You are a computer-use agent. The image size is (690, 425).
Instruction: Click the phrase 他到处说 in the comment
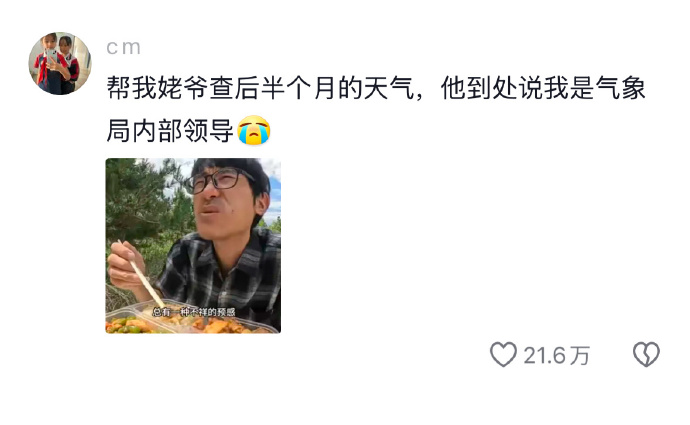click(492, 88)
